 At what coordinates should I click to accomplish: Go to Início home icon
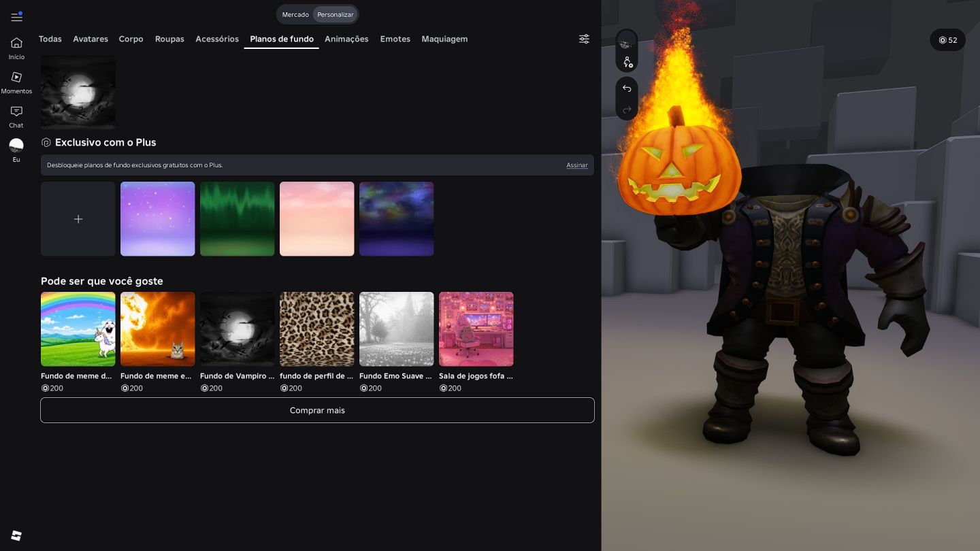click(x=16, y=43)
